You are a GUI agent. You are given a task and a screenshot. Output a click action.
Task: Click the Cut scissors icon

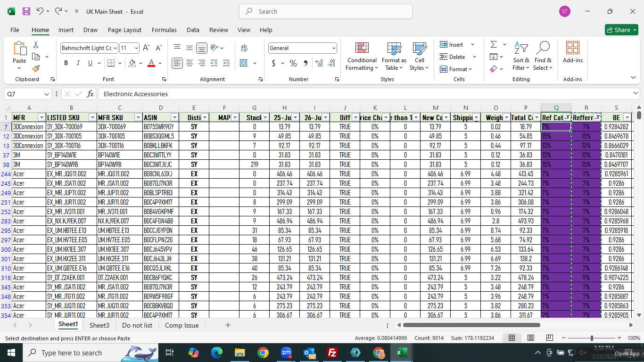[x=36, y=45]
